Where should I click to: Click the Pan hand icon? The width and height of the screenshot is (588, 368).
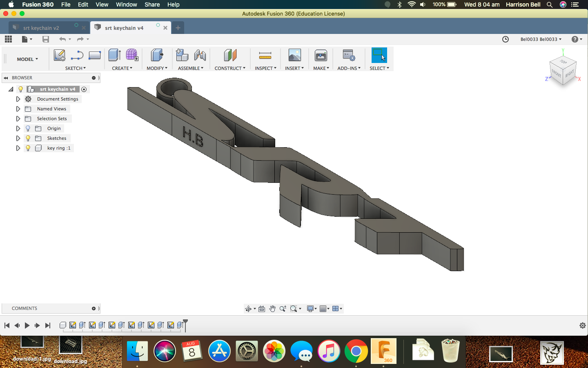click(272, 309)
